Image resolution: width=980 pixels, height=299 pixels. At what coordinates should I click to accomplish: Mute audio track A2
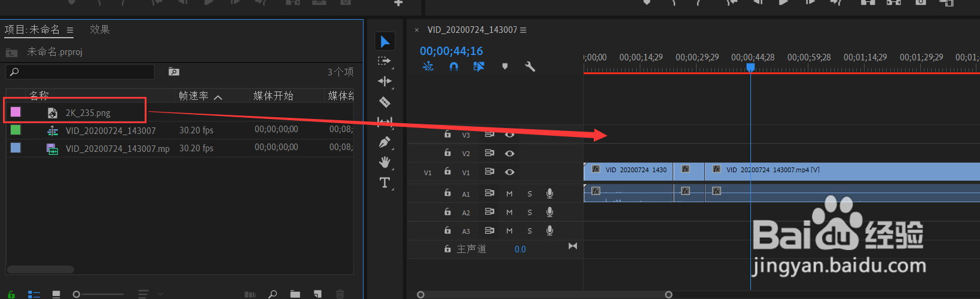509,212
